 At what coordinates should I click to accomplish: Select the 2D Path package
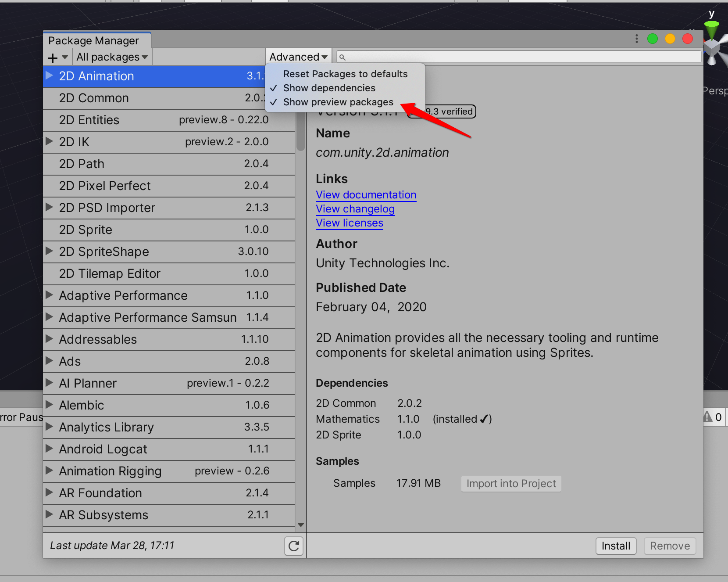[x=169, y=164]
